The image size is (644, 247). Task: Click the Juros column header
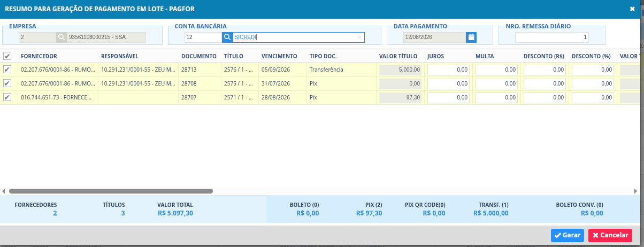pyautogui.click(x=435, y=56)
